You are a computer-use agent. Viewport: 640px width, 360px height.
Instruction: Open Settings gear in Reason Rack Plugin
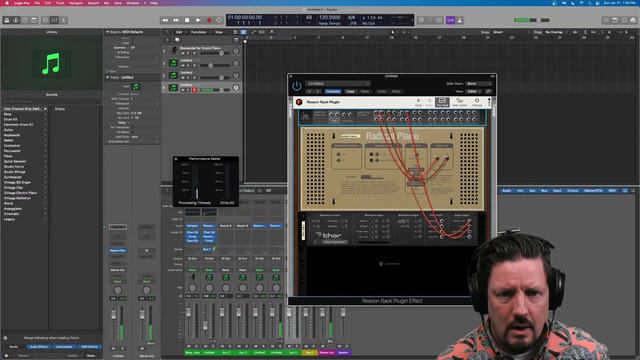477,102
